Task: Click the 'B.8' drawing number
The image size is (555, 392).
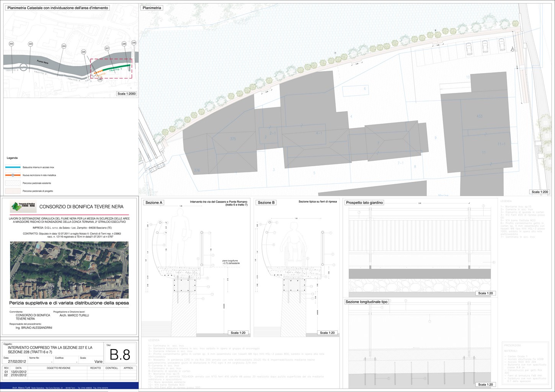Action: (x=120, y=355)
